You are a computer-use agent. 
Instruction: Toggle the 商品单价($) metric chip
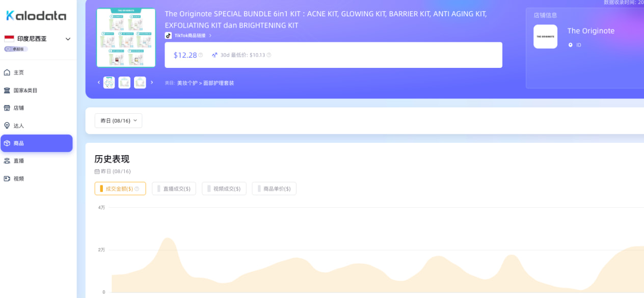point(274,189)
